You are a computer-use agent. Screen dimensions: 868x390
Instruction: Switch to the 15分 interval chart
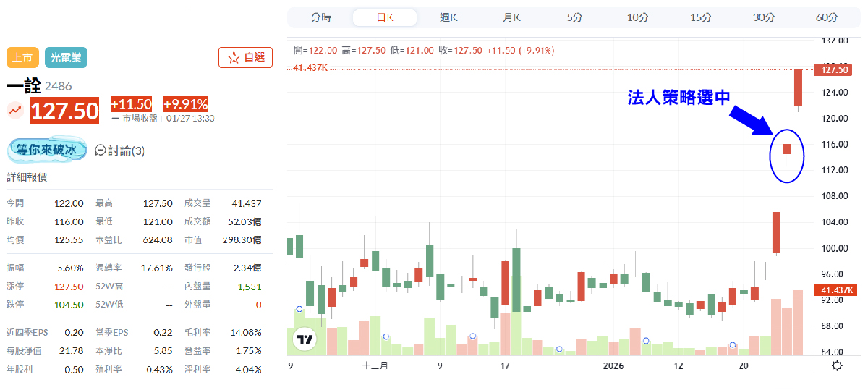pos(700,17)
